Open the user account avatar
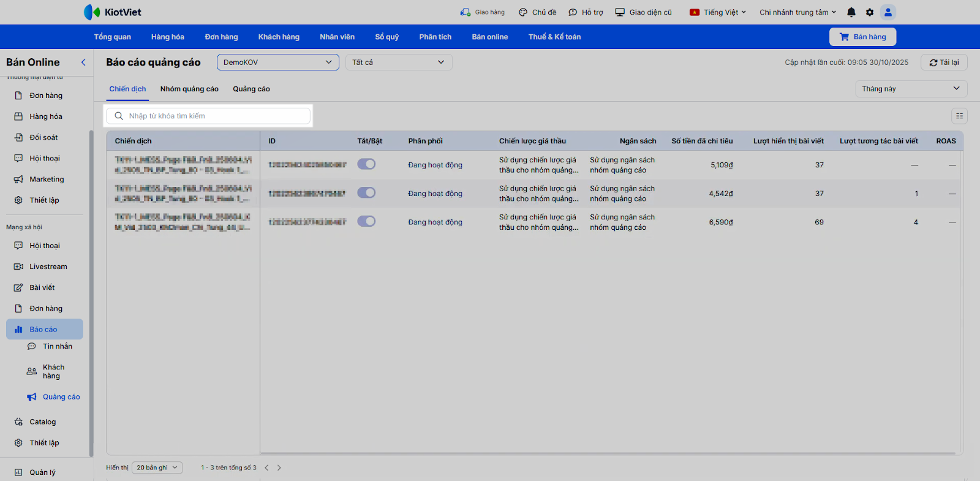 pyautogui.click(x=888, y=12)
